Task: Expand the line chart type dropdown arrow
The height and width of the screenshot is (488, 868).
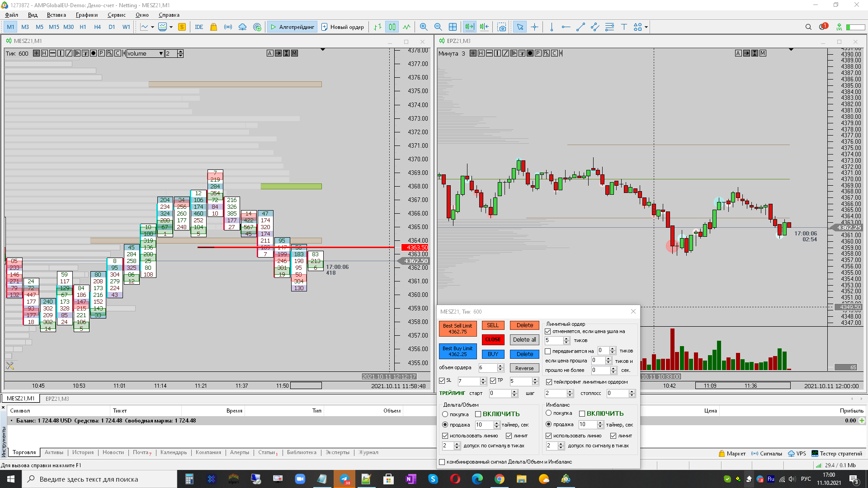Action: [x=152, y=27]
